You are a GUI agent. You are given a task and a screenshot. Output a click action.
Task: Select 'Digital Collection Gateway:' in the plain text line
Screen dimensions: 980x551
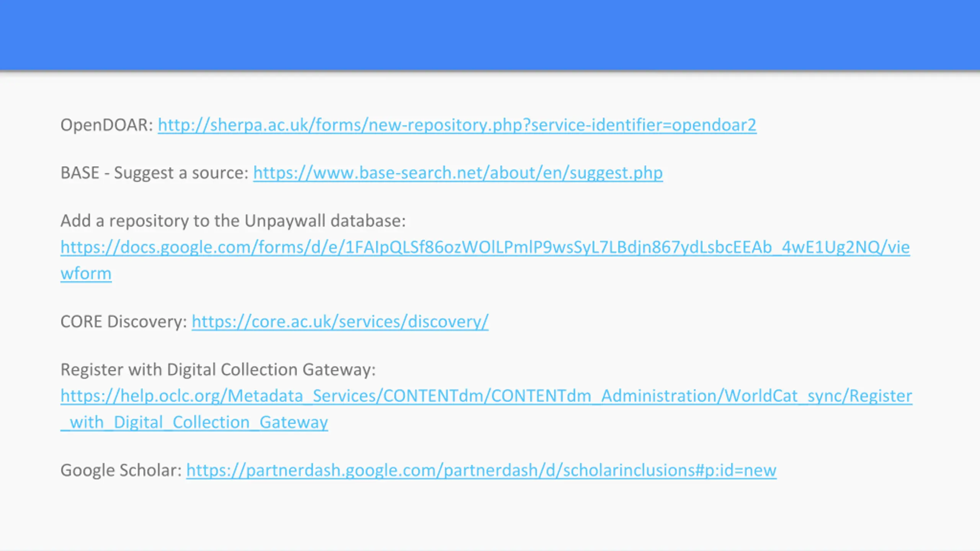click(272, 370)
